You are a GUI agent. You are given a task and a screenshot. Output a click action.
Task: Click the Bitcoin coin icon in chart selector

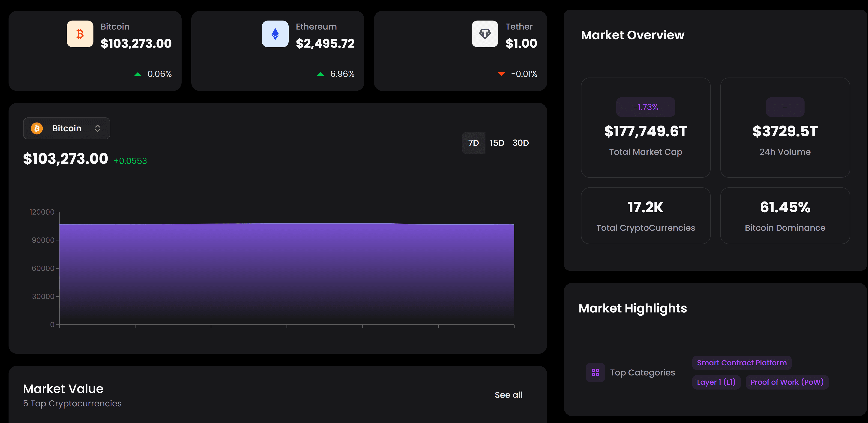37,128
